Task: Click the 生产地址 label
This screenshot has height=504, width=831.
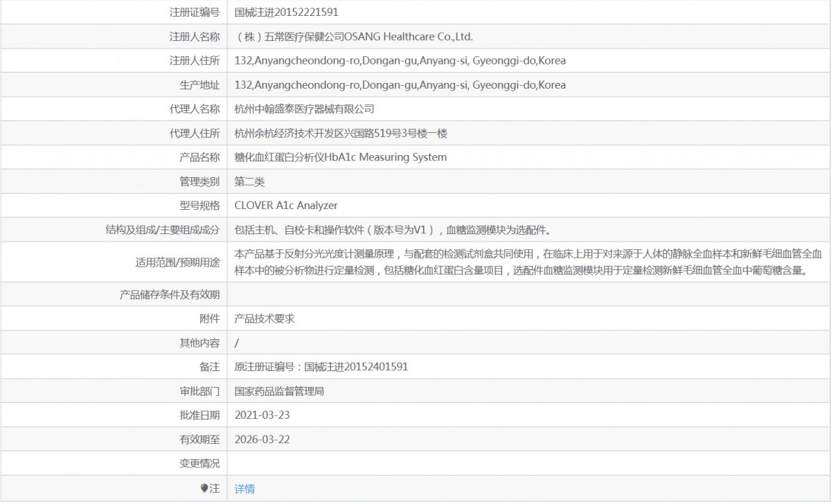Action: (199, 84)
